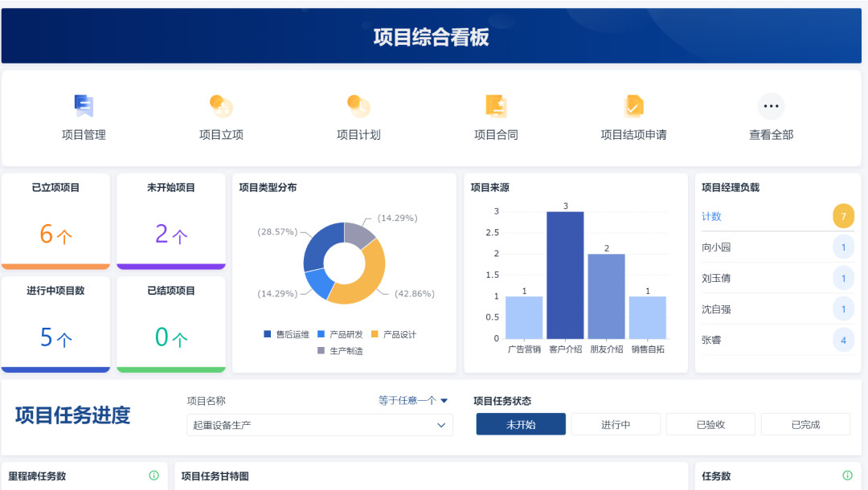
Task: Select the 未开始 task status
Action: click(521, 424)
